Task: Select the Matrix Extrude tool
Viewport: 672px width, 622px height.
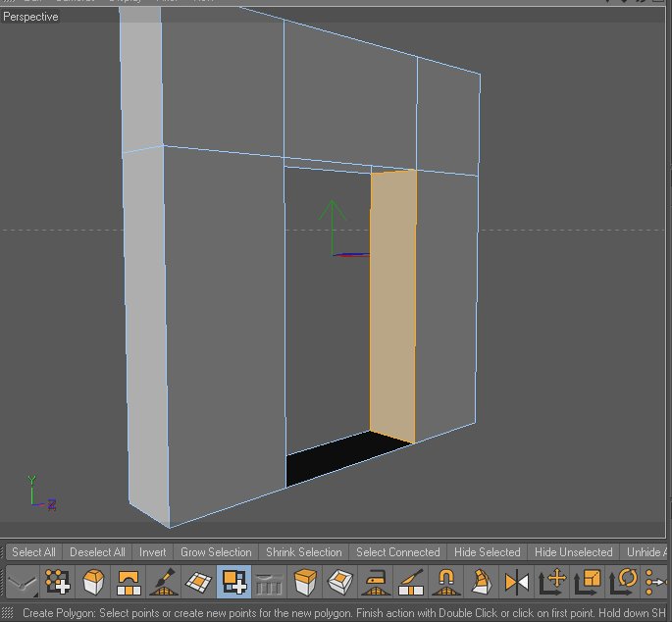Action: [x=482, y=582]
